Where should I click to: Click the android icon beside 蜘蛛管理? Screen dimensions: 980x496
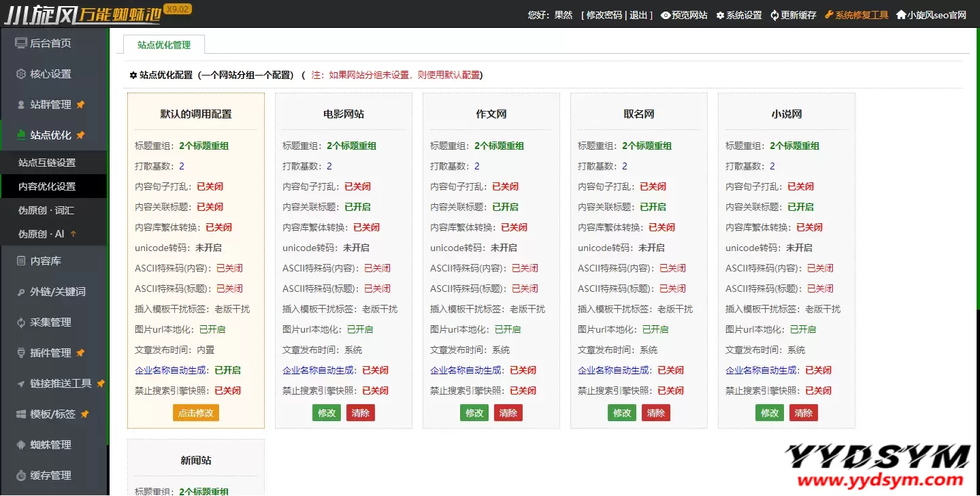click(21, 445)
